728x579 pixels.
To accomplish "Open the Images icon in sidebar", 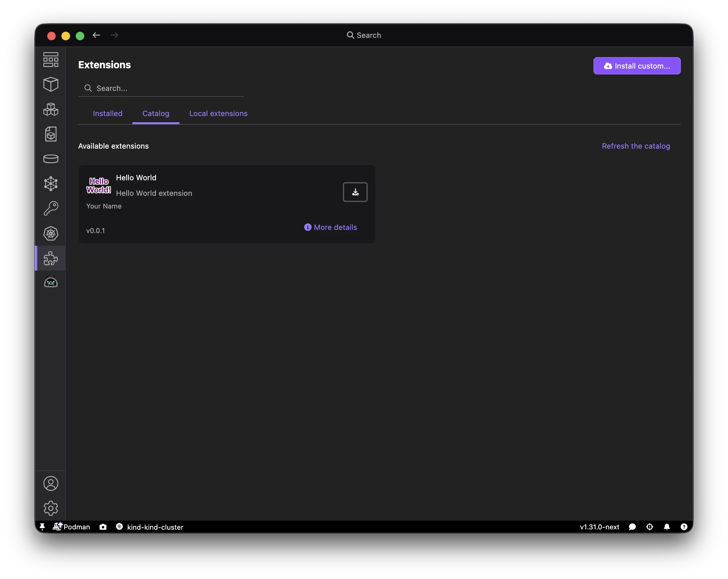I will tap(51, 134).
